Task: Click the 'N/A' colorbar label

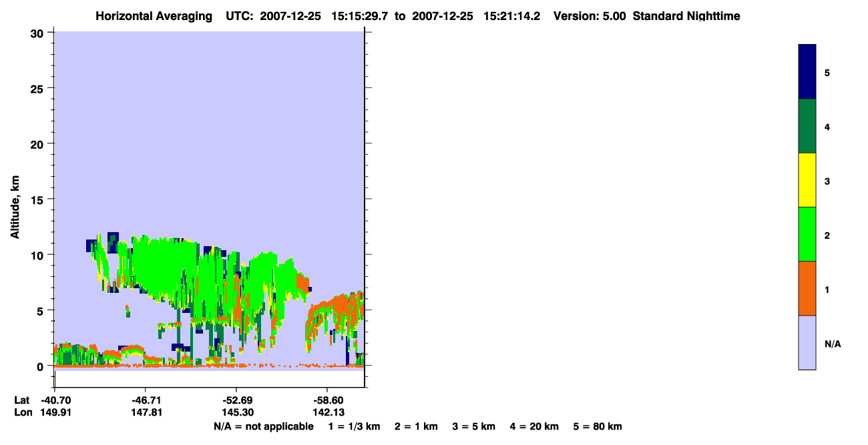Action: tap(832, 344)
